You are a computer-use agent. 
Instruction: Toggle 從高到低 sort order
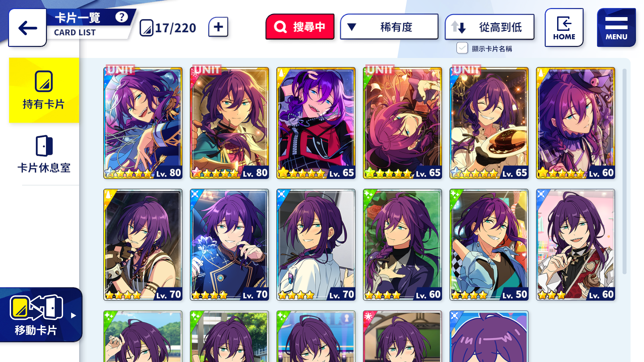point(489,27)
